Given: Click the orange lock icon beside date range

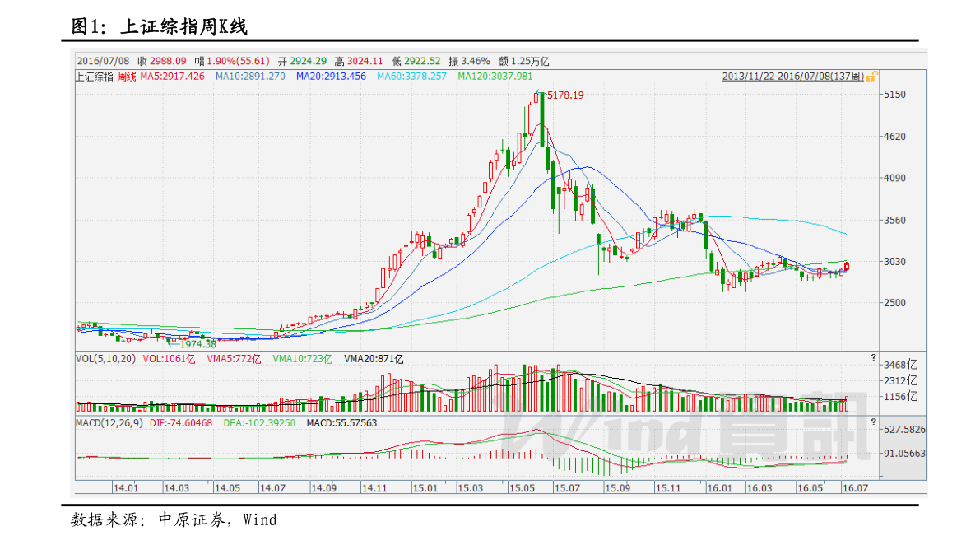Looking at the screenshot, I should pos(871,76).
